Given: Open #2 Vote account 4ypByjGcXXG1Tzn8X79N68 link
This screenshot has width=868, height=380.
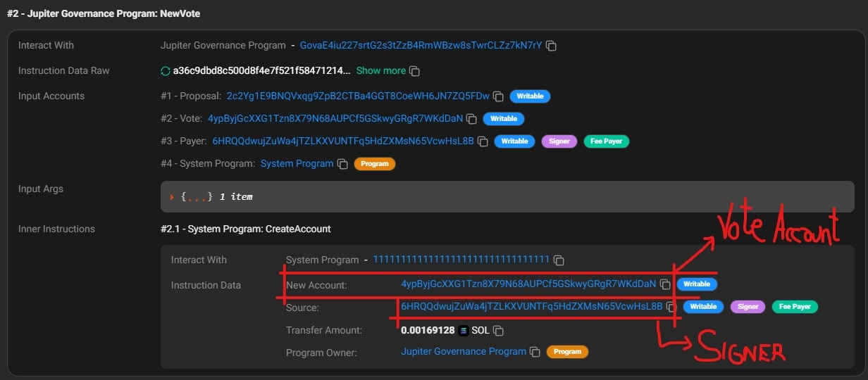Looking at the screenshot, I should pos(335,118).
